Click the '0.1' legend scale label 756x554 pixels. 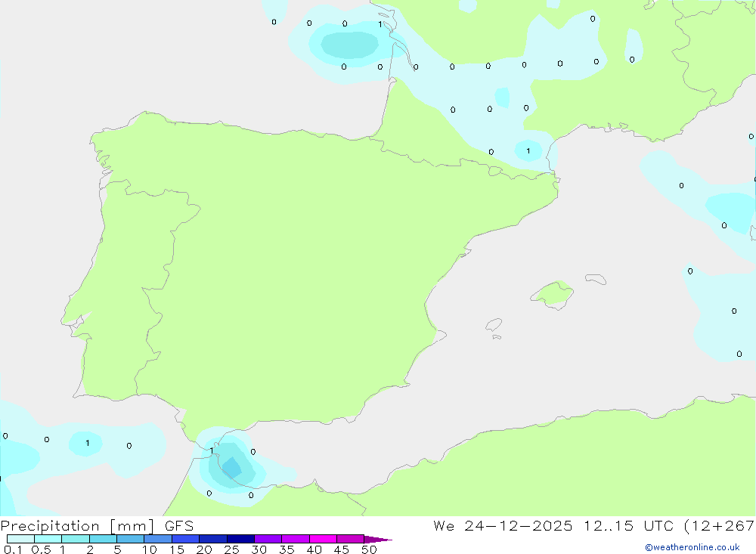click(13, 549)
